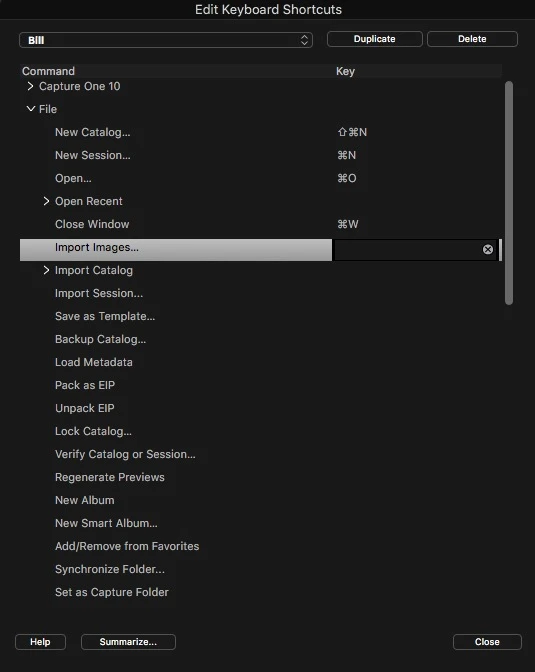Select the Lock Catalog... command
Viewport: 535px width, 672px height.
pos(93,431)
